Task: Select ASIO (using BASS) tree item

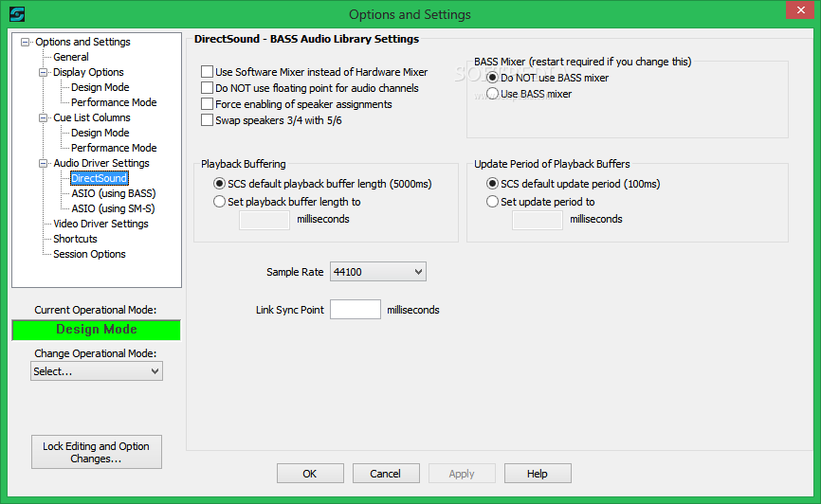Action: (114, 193)
